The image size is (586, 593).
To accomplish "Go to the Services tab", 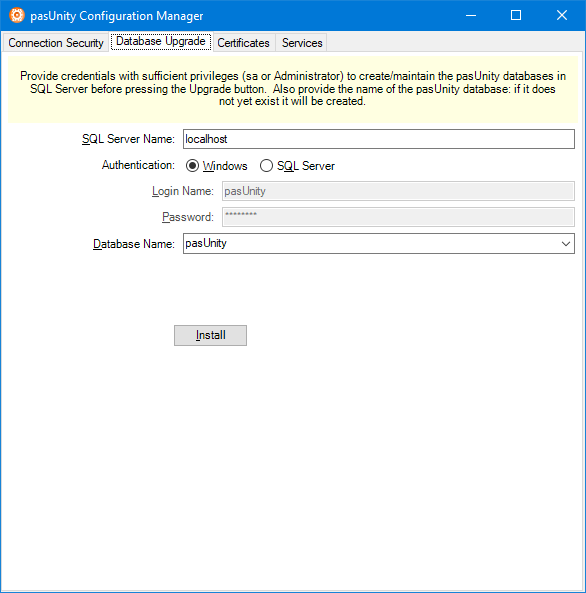I will click(302, 43).
